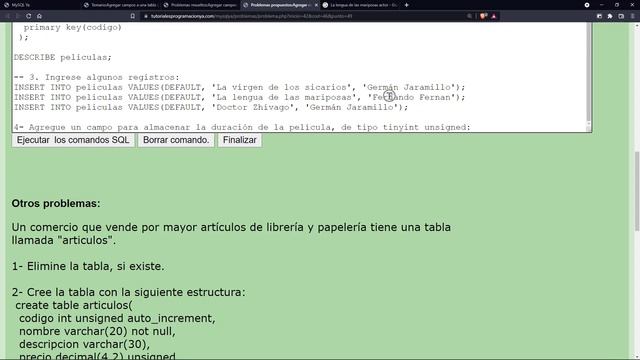
Task: Click the 'La lengua de las mariposas' INSERT line
Action: [240, 97]
